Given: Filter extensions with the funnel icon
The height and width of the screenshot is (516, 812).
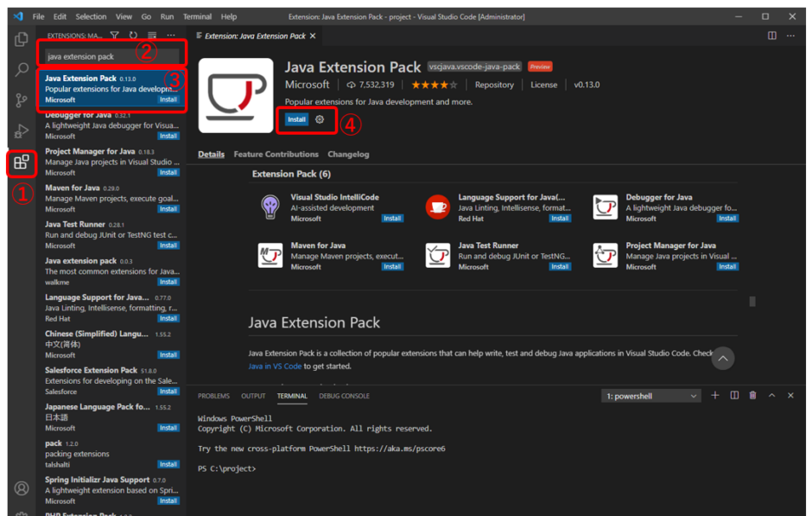Looking at the screenshot, I should [114, 35].
